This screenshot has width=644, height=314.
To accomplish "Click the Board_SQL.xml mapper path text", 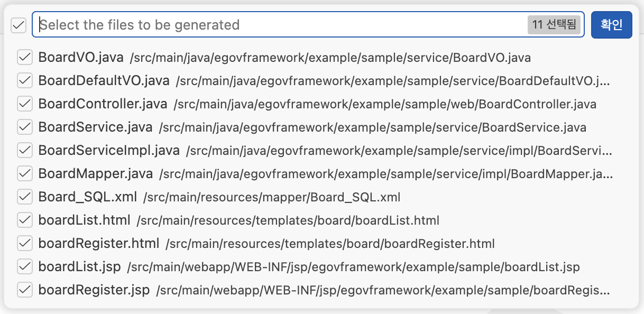I will tap(272, 197).
